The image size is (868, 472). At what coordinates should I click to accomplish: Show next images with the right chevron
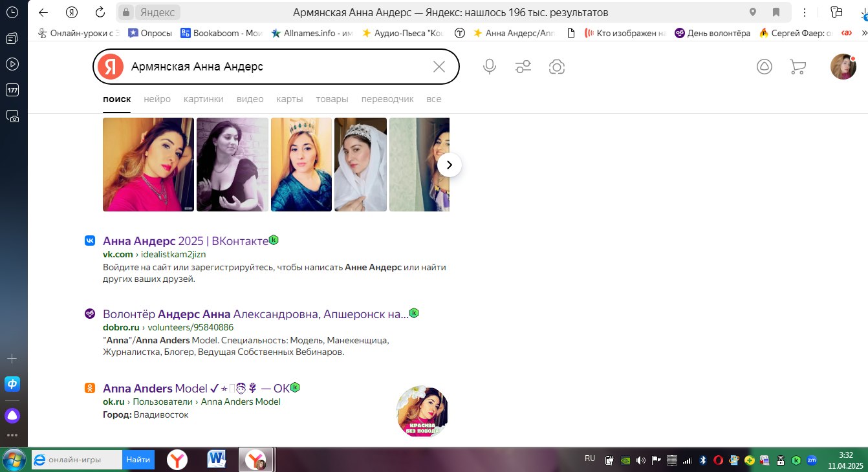(x=450, y=165)
